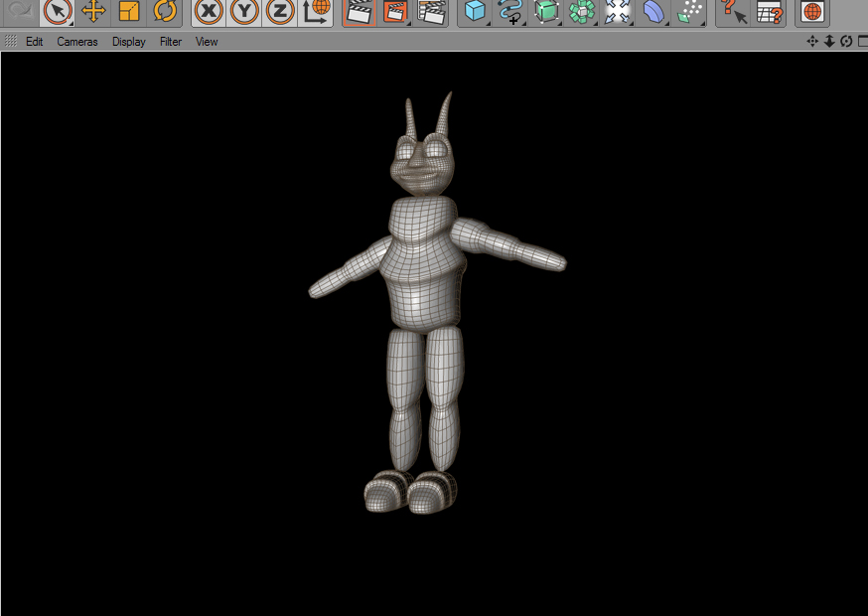Expand Live Selection tool flyout arrow

72,23
